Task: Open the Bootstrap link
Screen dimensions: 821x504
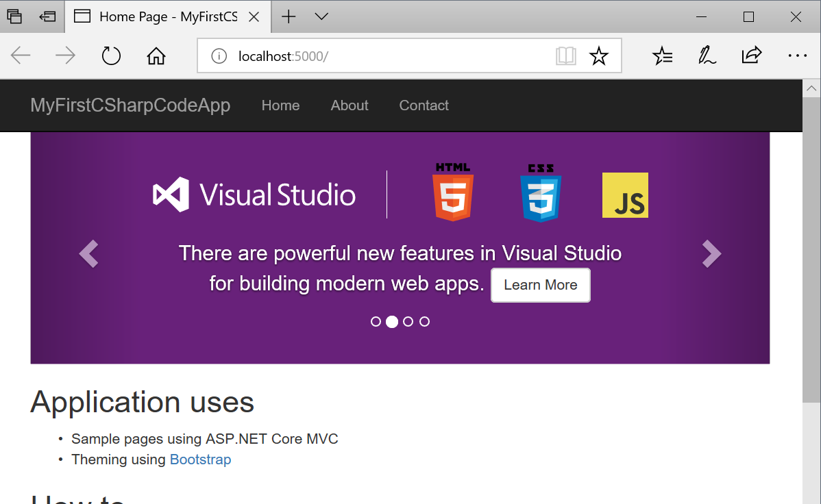Action: [x=201, y=459]
